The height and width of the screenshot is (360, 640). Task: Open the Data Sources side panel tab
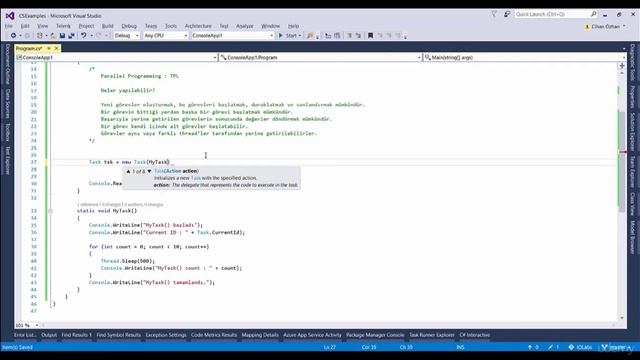[x=7, y=104]
